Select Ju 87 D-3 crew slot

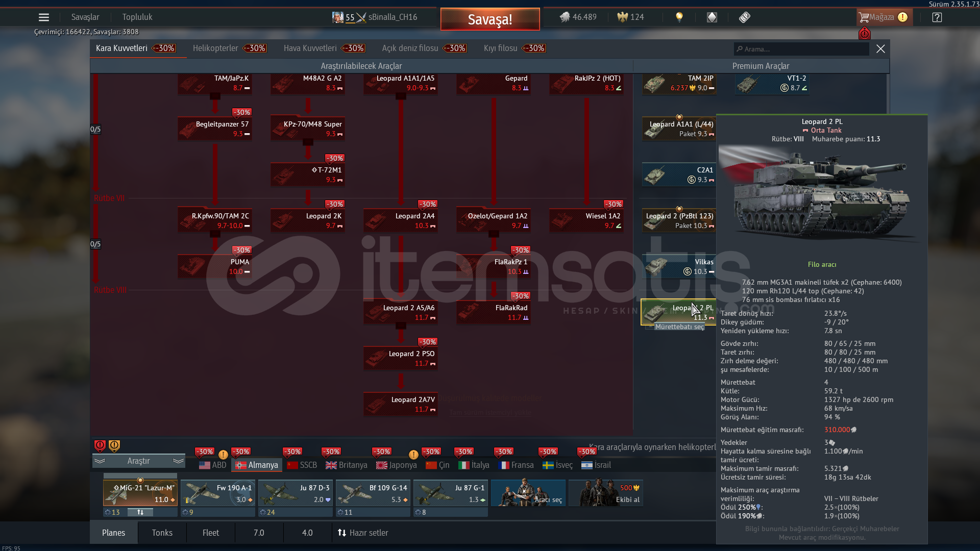[x=296, y=493]
